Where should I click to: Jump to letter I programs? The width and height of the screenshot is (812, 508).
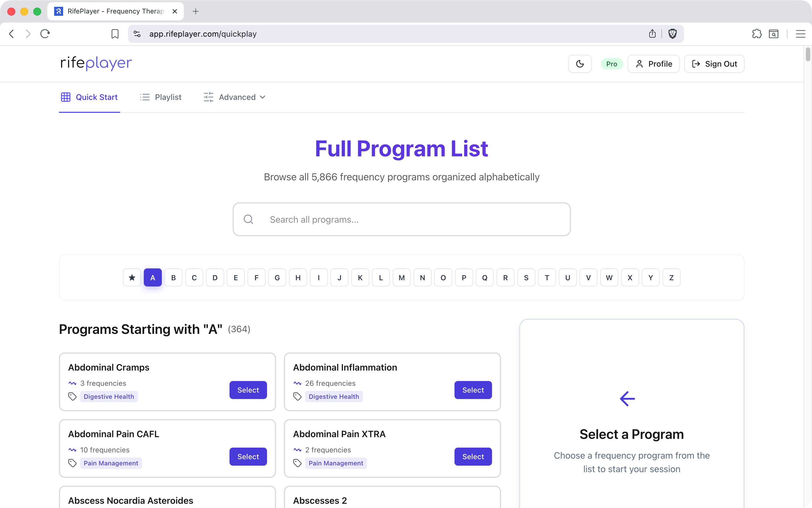coord(319,277)
